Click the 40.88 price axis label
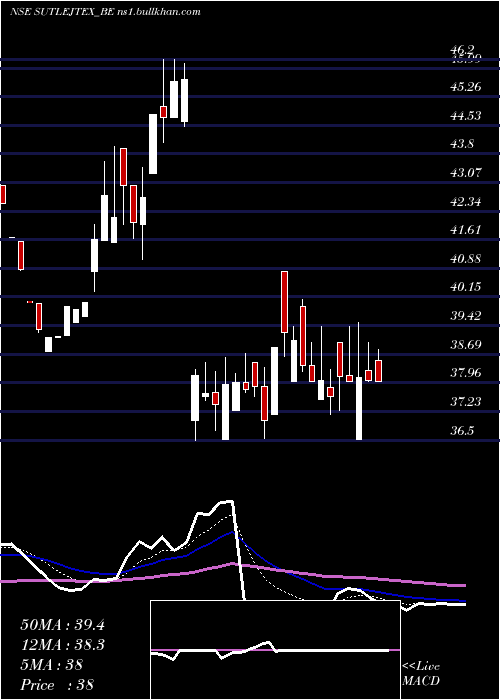The height and width of the screenshot is (700, 500). [x=466, y=258]
